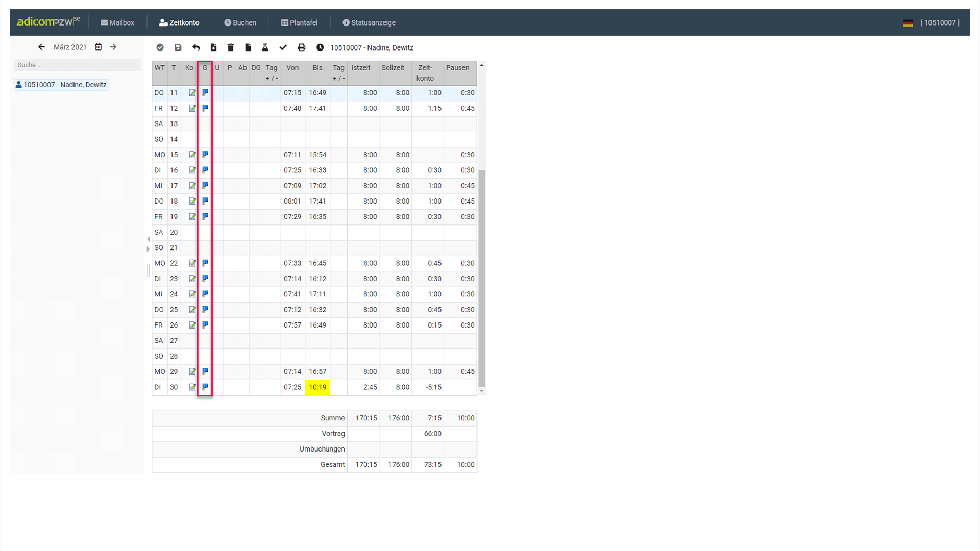This screenshot has width=980, height=551.
Task: Click the clock icon beside employee name
Action: [x=320, y=47]
